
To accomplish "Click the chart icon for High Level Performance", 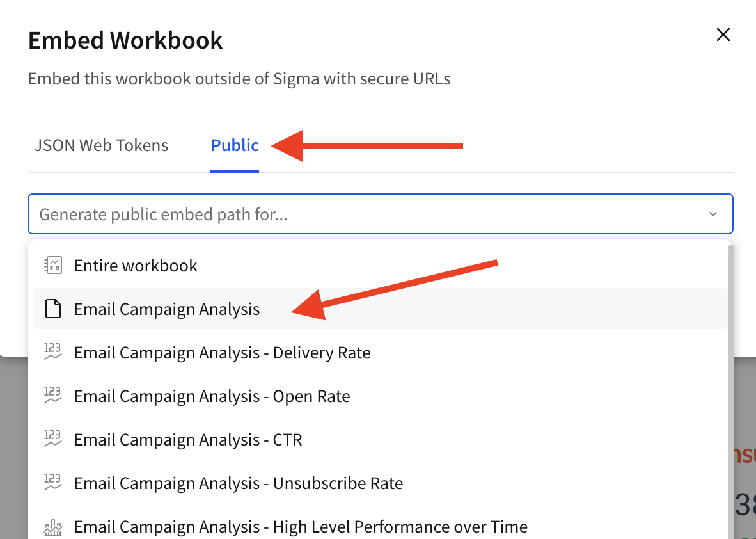I will tap(52, 527).
